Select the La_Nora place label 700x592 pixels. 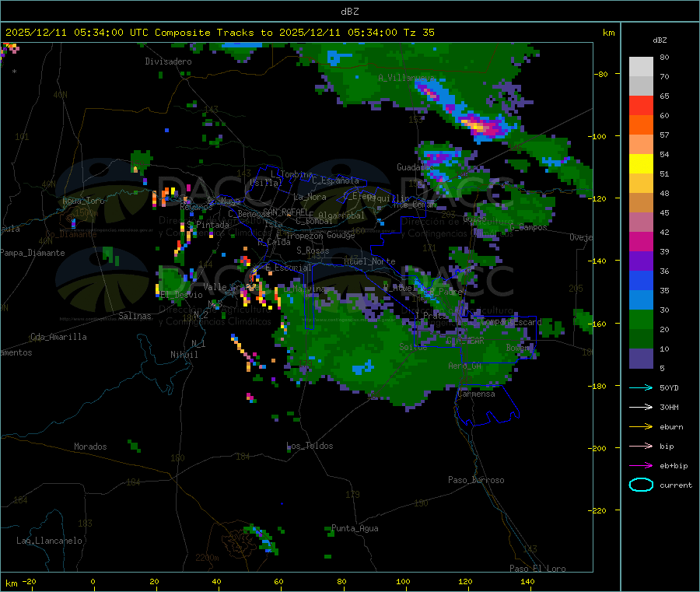(310, 197)
